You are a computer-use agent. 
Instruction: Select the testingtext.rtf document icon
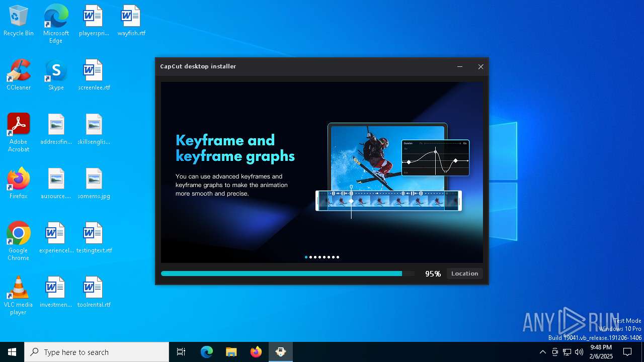94,238
